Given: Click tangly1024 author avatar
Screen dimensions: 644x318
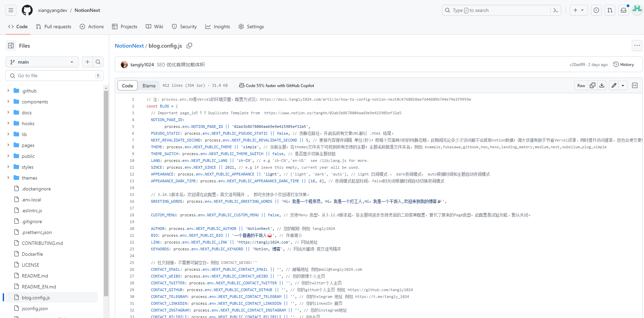Looking at the screenshot, I should pyautogui.click(x=124, y=65).
